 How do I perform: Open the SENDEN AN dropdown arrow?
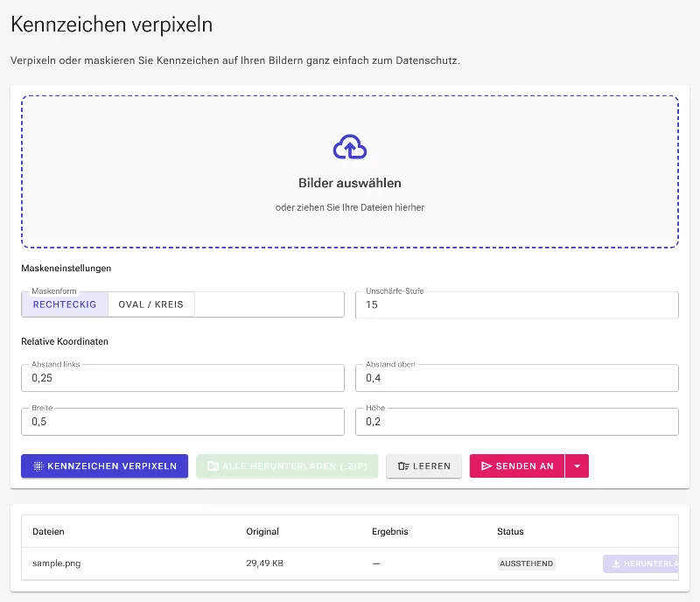coord(577,466)
